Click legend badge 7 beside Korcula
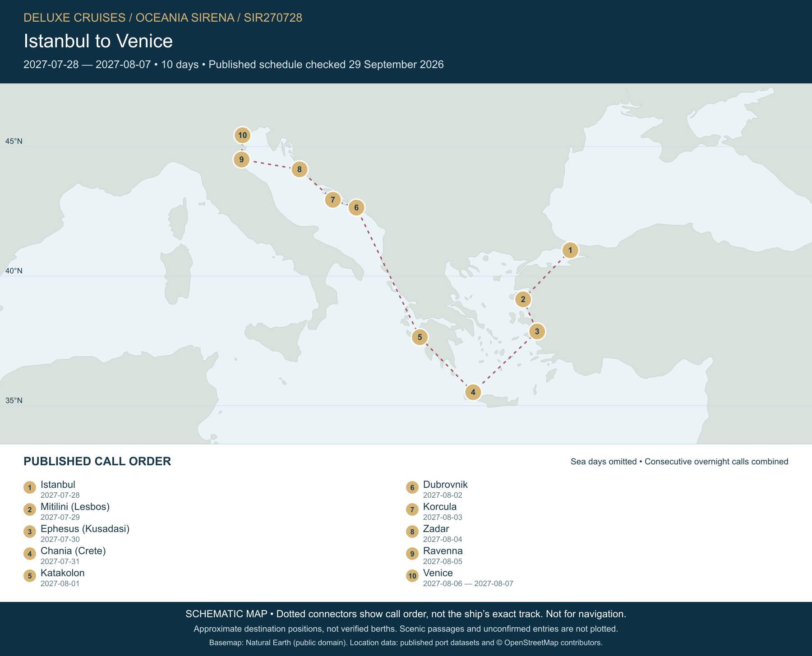The width and height of the screenshot is (812, 656). coord(412,509)
